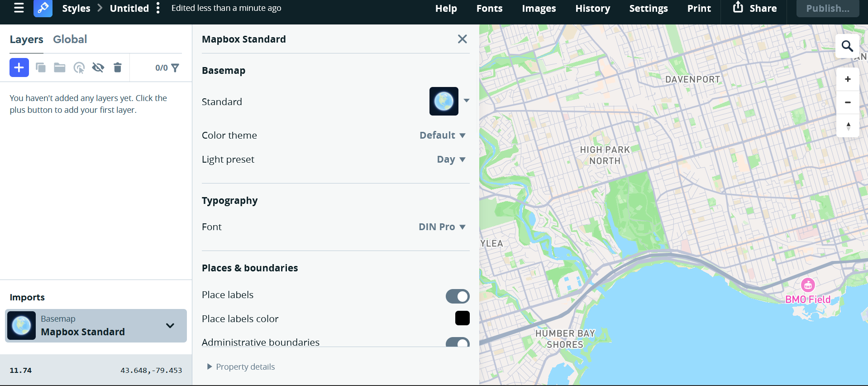Screen dimensions: 868x386
Task: Go to Styles breadcrumb link
Action: click(76, 8)
